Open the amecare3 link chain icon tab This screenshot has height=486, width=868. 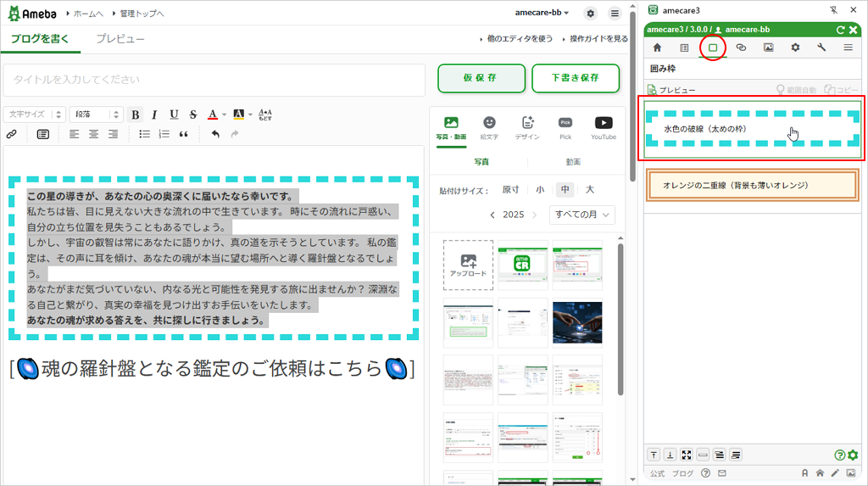click(740, 47)
